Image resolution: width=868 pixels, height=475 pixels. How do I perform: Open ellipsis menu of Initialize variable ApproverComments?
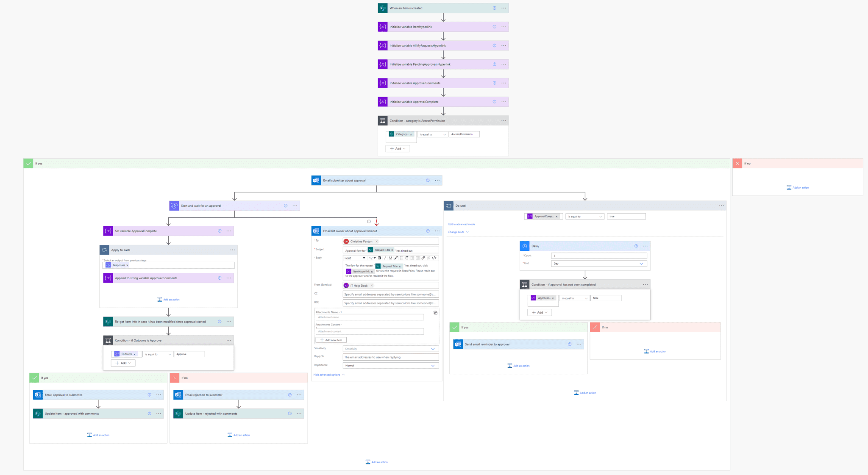click(504, 83)
